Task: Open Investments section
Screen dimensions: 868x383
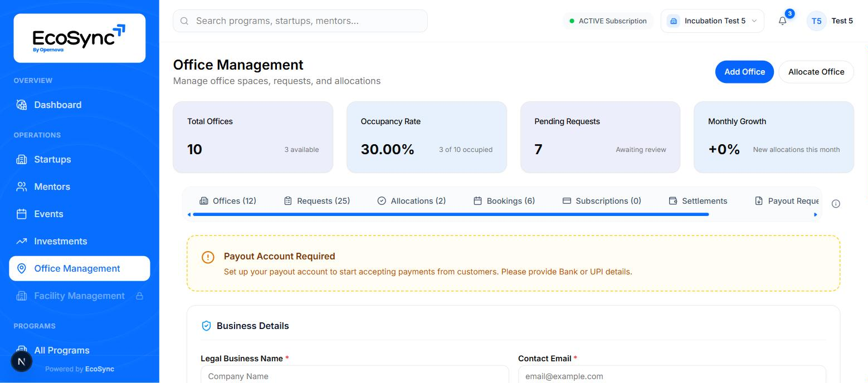Action: (x=79, y=241)
